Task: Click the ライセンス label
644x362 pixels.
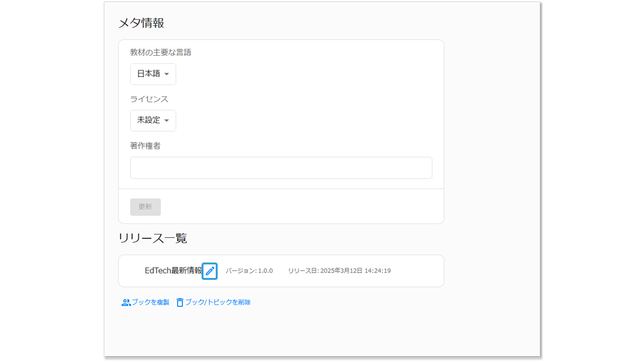Action: [149, 99]
